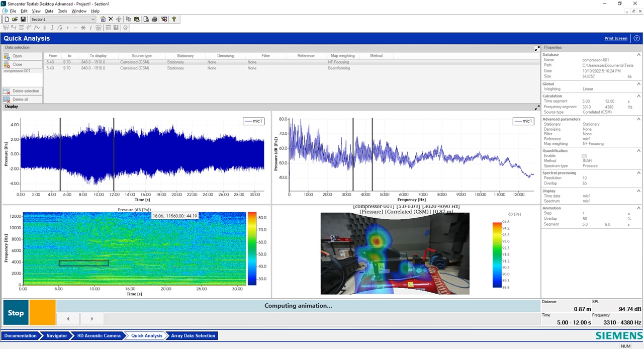
Task: Click the Print Screen link
Action: [x=615, y=38]
